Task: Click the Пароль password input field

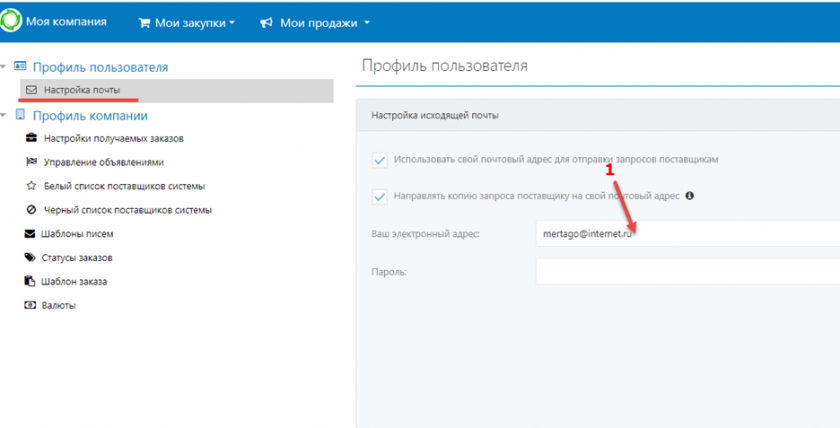Action: click(687, 272)
